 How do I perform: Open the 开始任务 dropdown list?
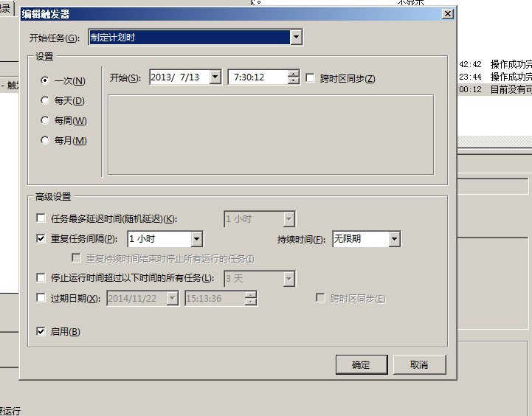pyautogui.click(x=296, y=38)
